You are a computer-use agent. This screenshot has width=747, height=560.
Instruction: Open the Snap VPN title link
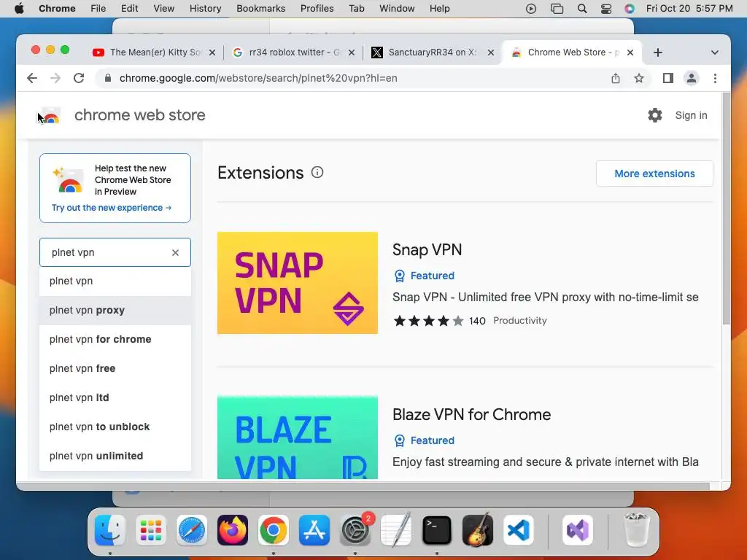click(x=427, y=249)
